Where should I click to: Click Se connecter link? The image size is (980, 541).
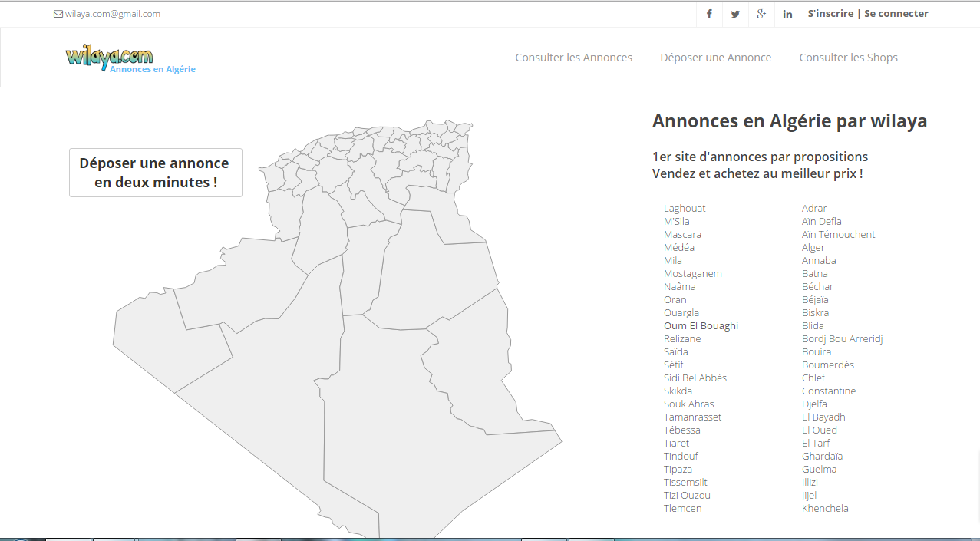pos(896,14)
